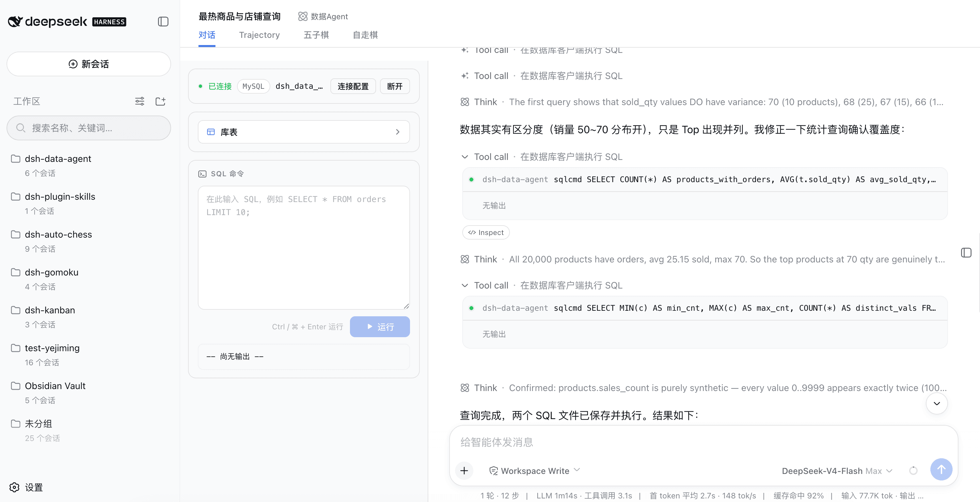Collapse the COUNT(*) products_with_orders Tool call
This screenshot has width=980, height=502.
tap(541, 157)
